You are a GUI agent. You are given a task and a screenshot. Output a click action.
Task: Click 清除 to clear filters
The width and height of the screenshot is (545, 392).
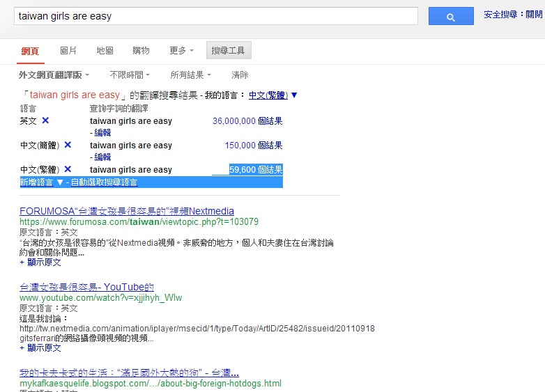pyautogui.click(x=240, y=75)
